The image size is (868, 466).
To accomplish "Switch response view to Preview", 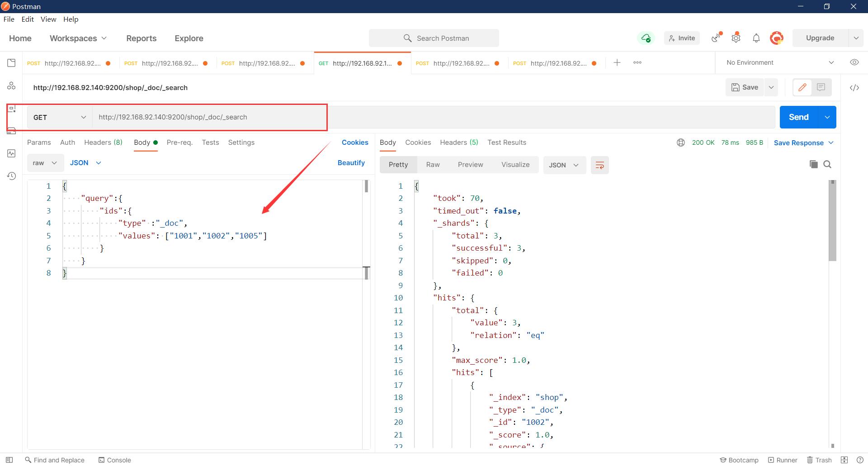I will point(470,165).
